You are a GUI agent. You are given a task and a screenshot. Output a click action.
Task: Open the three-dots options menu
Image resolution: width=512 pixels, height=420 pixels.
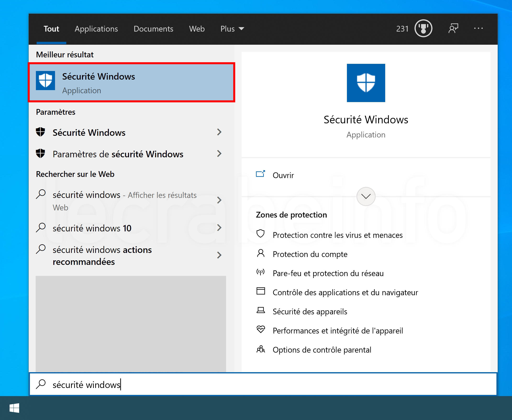(478, 28)
